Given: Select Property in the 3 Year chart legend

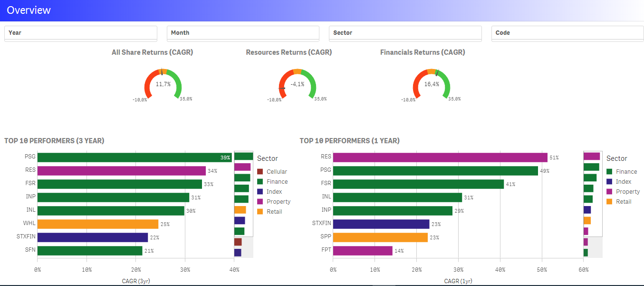Looking at the screenshot, I should pos(278,202).
